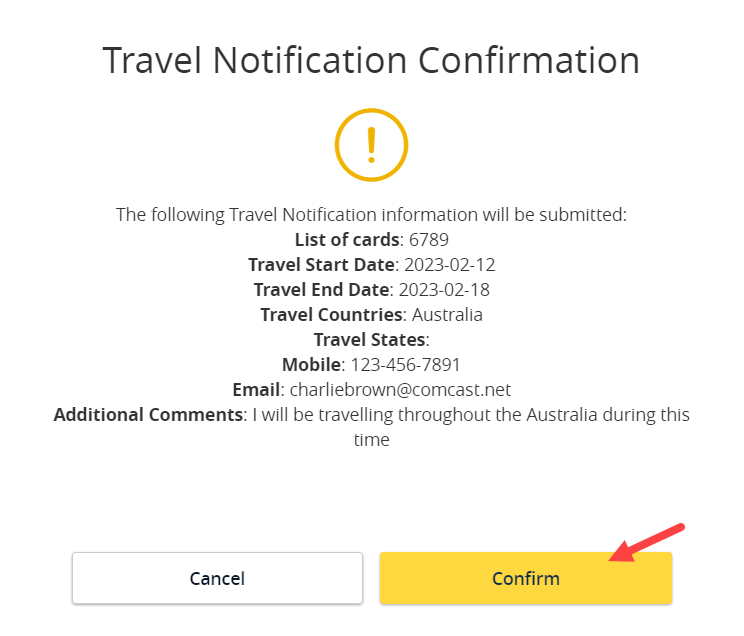Click the red arrow annotation
This screenshot has width=744, height=636.
(x=647, y=542)
